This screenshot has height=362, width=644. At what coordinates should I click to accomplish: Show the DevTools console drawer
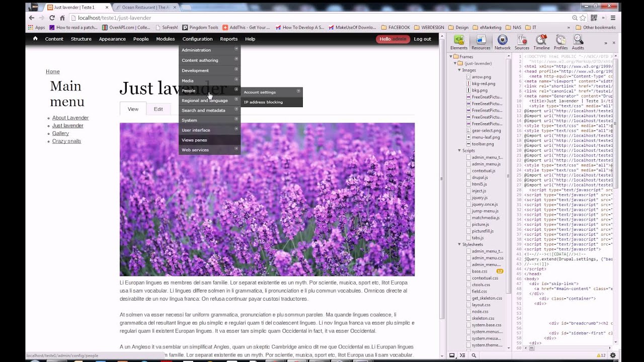462,355
